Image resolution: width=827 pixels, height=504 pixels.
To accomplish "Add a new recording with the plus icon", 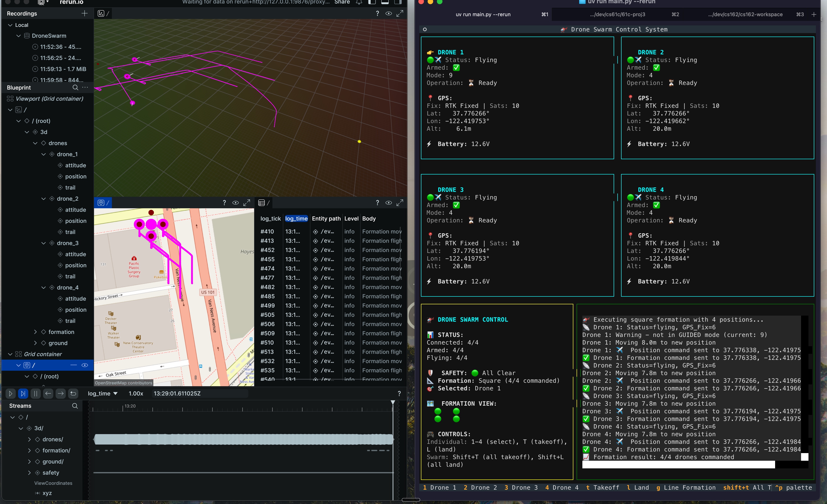I will [x=84, y=13].
